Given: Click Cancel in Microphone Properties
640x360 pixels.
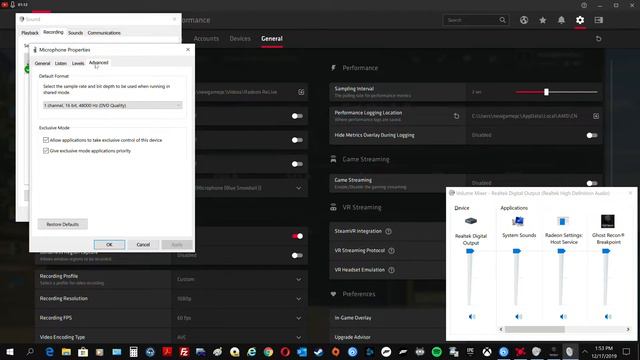Looking at the screenshot, I should [143, 244].
